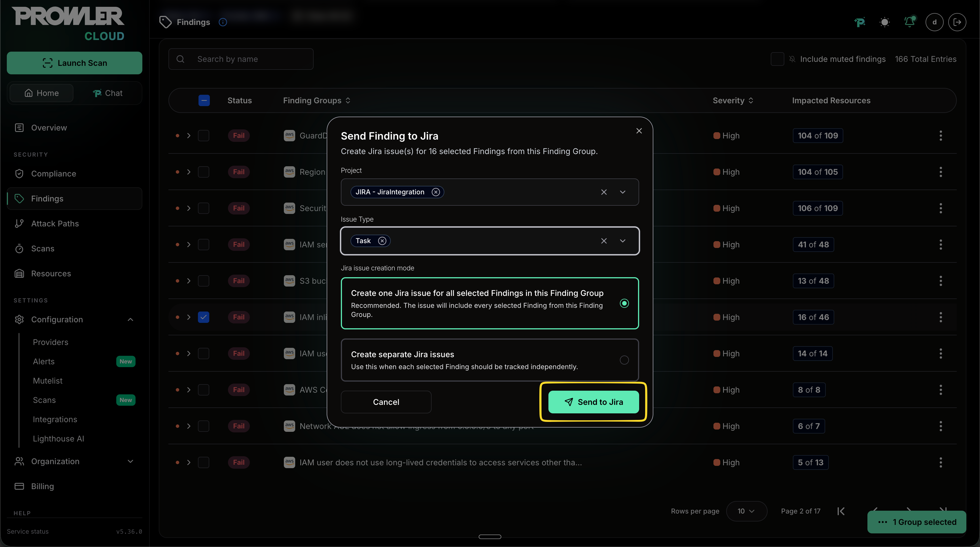Click the Findings info icon

click(223, 22)
